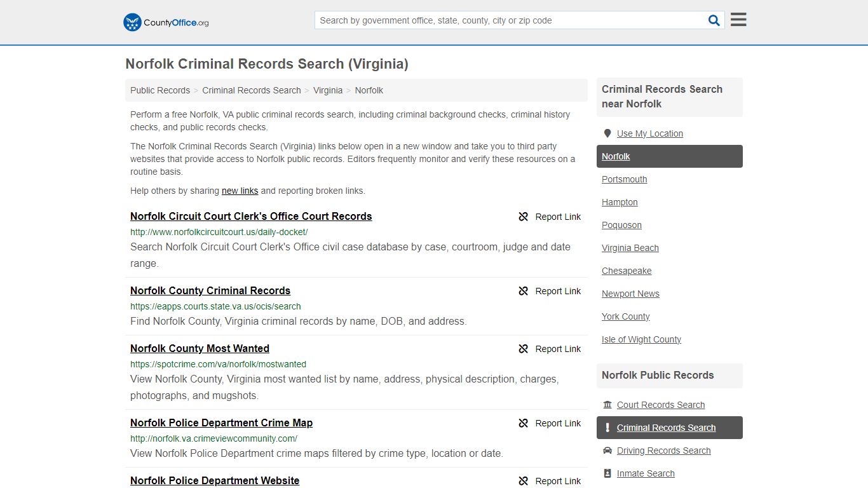Select Isle of Wight County

point(641,339)
